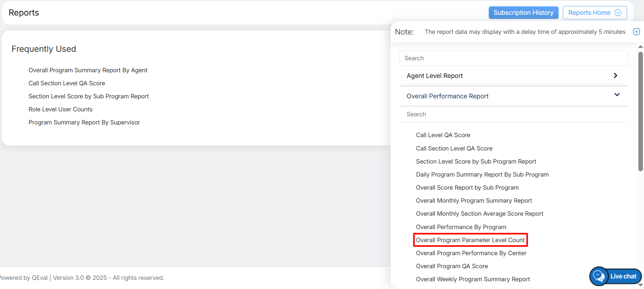
Task: Click the scrollbar up arrow
Action: pos(640,47)
